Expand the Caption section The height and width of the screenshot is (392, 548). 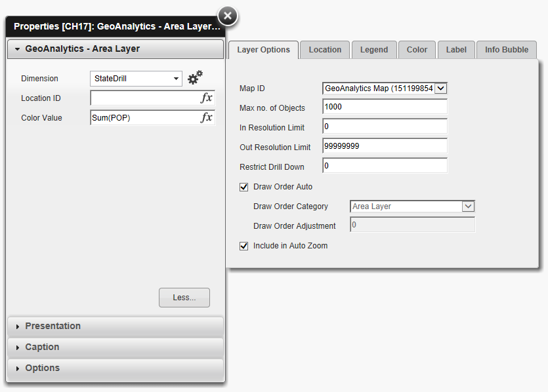click(x=16, y=347)
